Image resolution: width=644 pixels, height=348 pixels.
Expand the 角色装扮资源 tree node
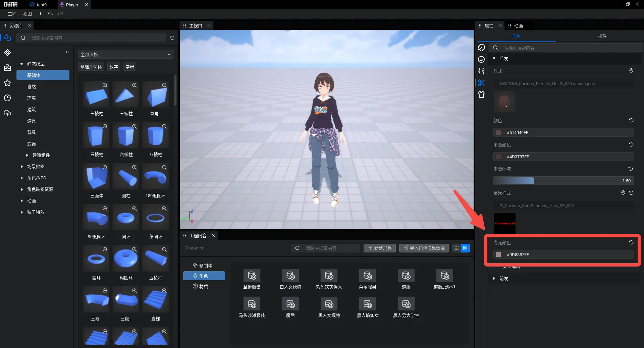[x=22, y=189]
